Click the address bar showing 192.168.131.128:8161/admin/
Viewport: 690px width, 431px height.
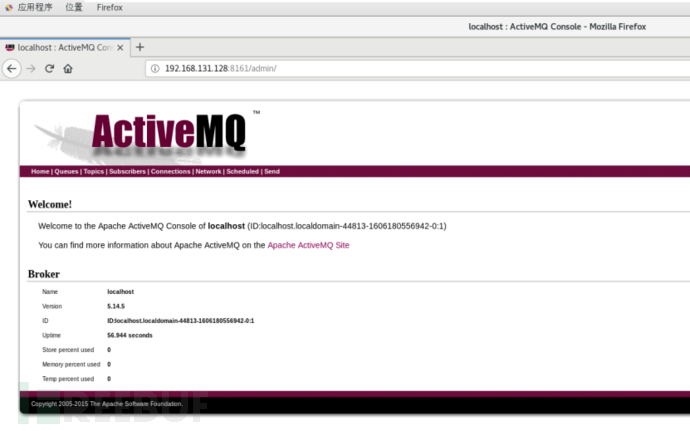tap(418, 68)
